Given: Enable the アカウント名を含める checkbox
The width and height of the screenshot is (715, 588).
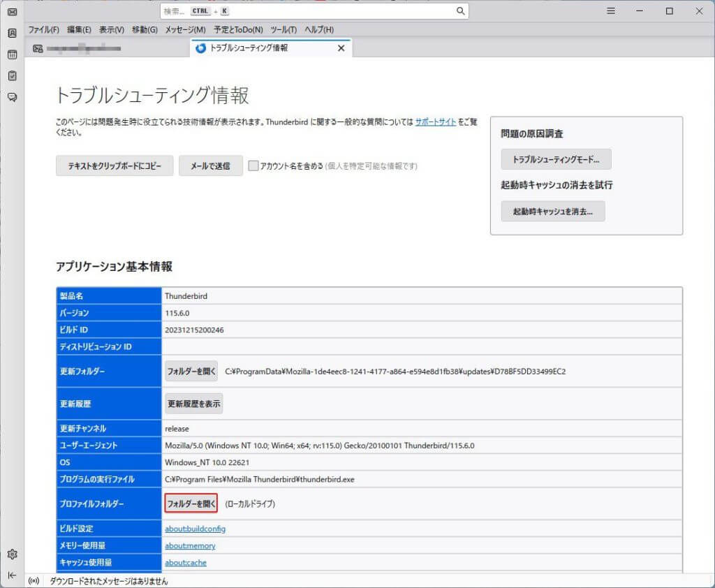Looking at the screenshot, I should [254, 166].
